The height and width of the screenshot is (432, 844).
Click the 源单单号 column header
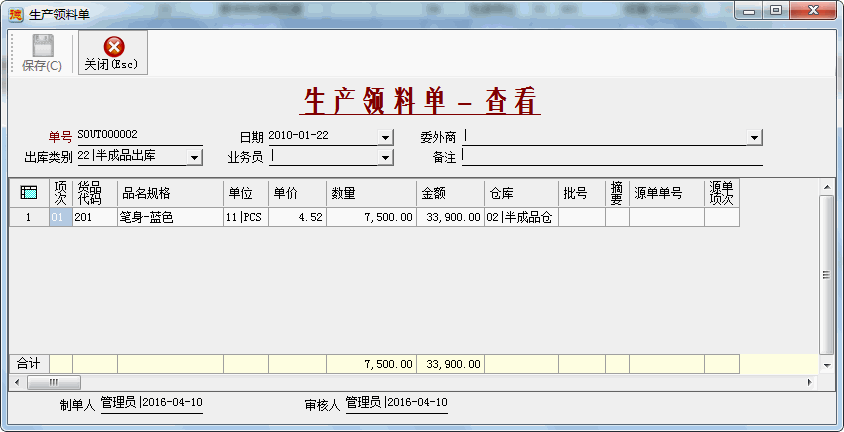[x=667, y=193]
